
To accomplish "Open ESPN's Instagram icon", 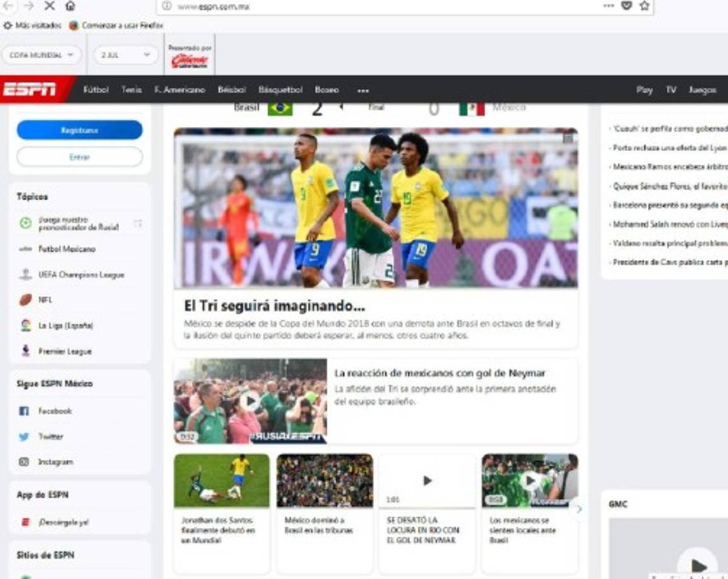I will [25, 461].
